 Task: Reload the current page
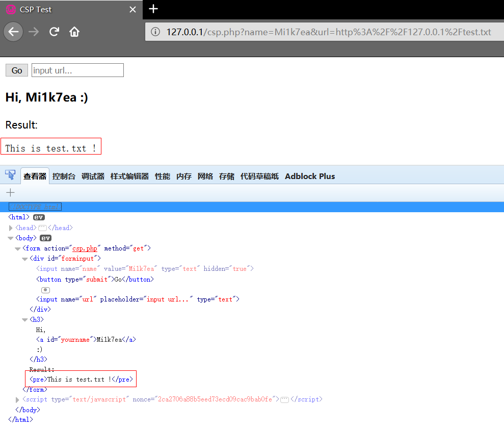pyautogui.click(x=54, y=32)
